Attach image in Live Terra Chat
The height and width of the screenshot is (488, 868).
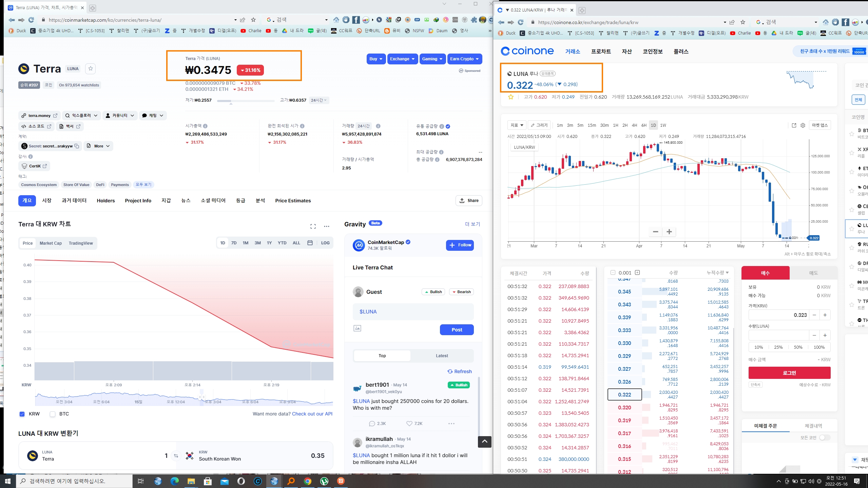(x=357, y=328)
